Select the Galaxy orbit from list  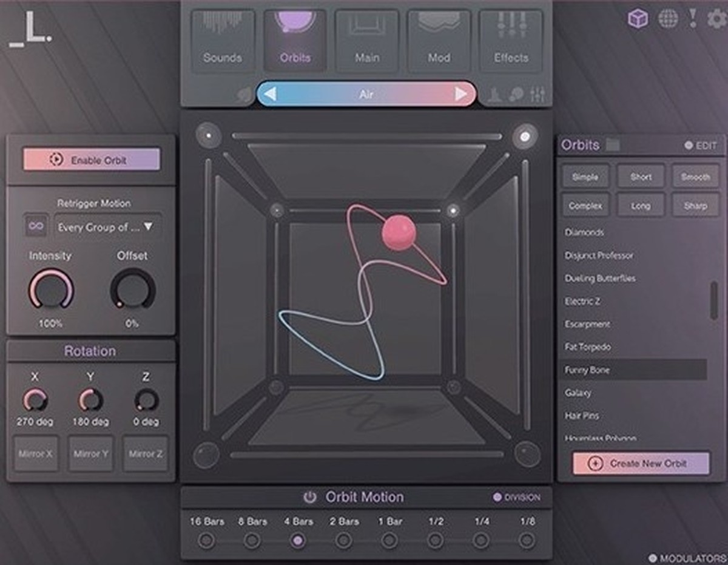(x=578, y=393)
